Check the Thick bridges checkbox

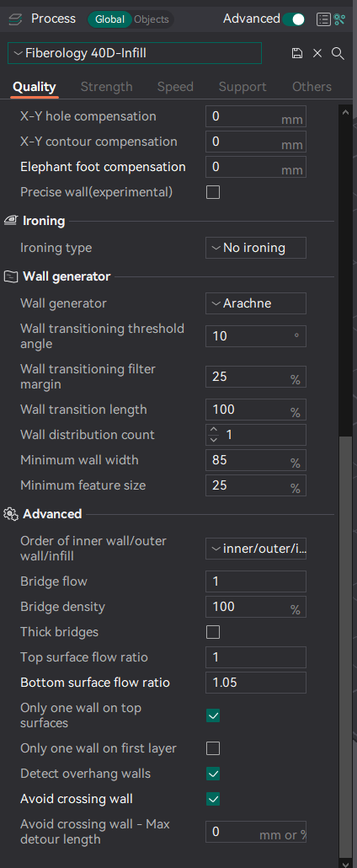213,632
